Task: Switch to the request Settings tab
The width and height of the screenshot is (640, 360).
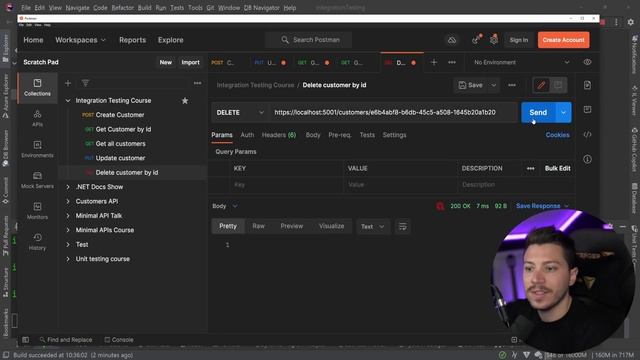Action: click(x=394, y=135)
